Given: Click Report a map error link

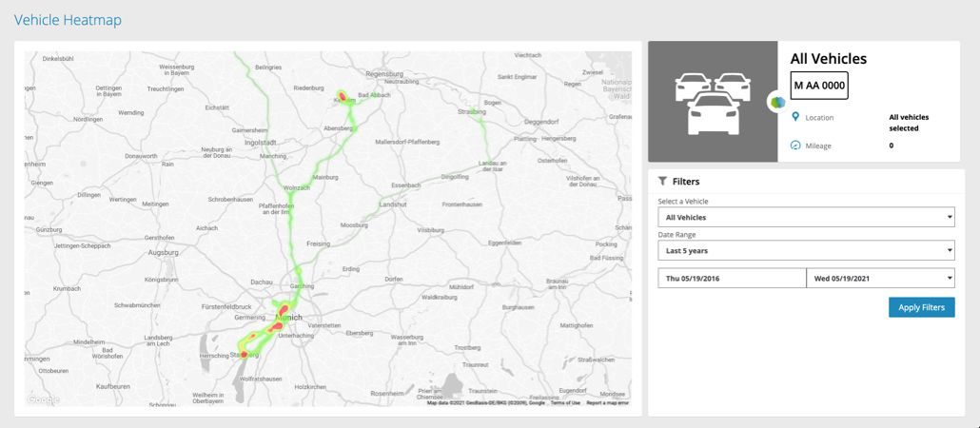Looking at the screenshot, I should click(x=608, y=403).
